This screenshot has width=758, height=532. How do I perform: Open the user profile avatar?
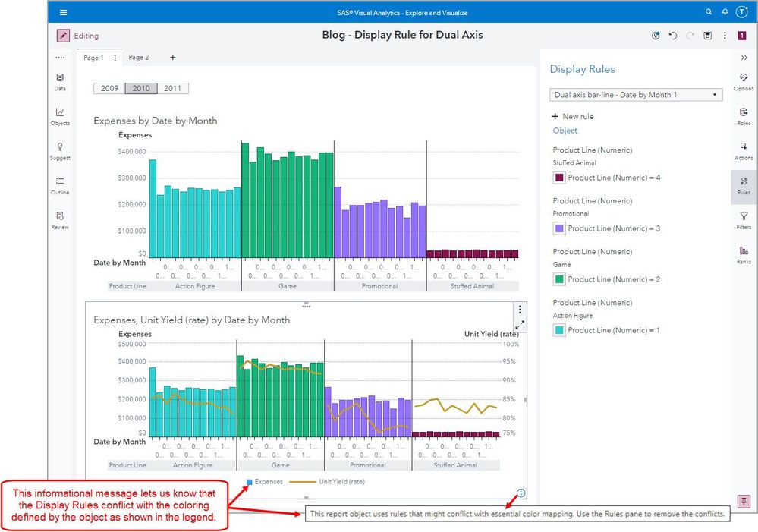742,12
